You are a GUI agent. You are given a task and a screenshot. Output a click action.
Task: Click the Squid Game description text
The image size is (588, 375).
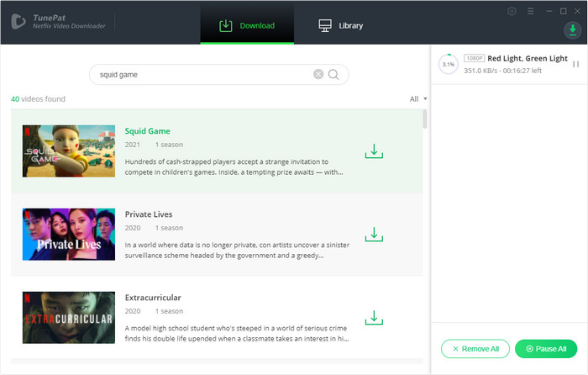click(234, 167)
